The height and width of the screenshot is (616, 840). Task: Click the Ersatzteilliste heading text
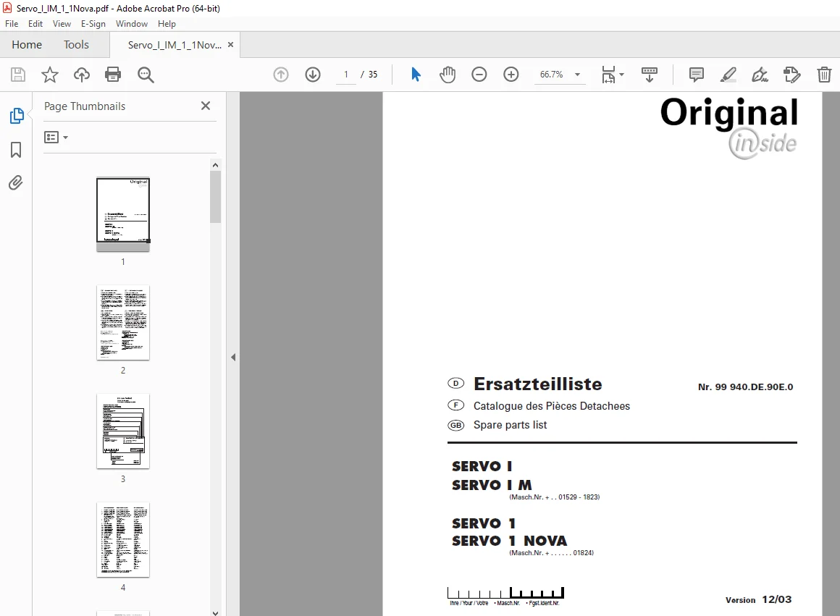538,384
